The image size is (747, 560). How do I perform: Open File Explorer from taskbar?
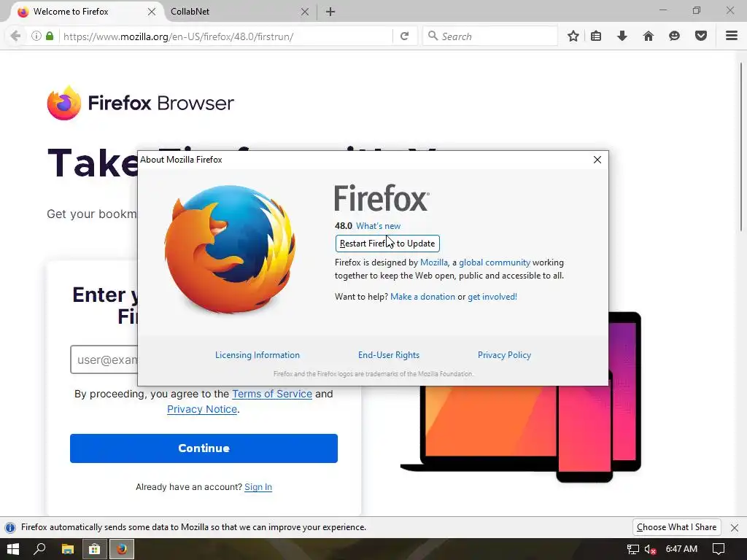click(x=68, y=549)
